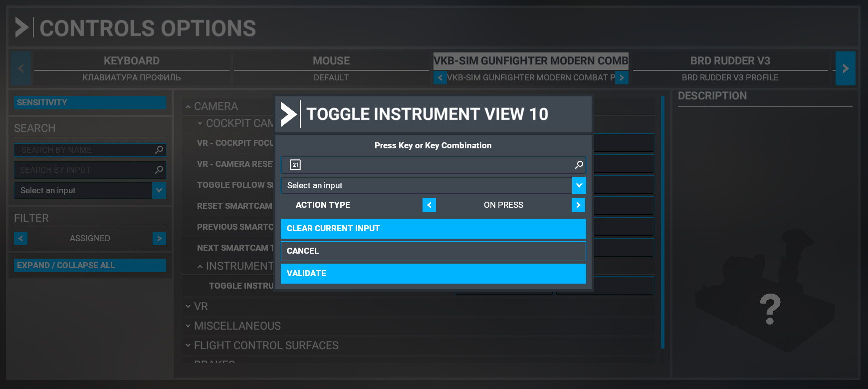Open the dialog's Select an input dropdown
This screenshot has width=868, height=389.
tap(579, 185)
